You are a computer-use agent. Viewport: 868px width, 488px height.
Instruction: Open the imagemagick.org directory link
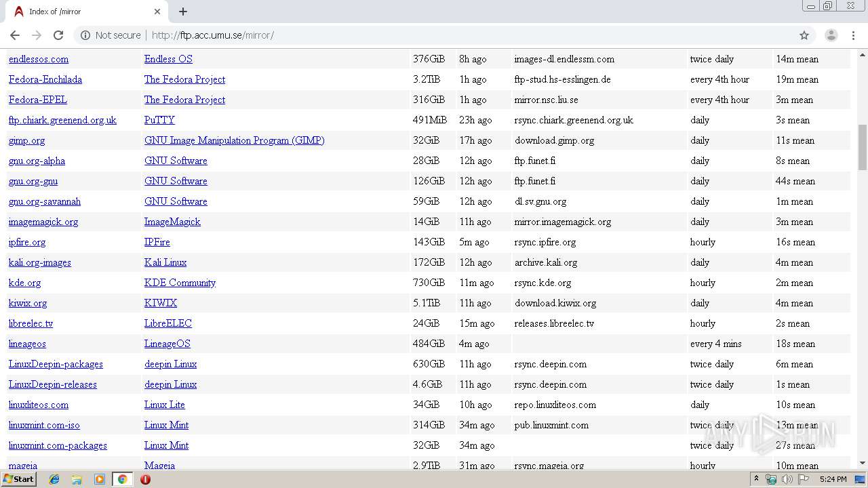(x=43, y=222)
